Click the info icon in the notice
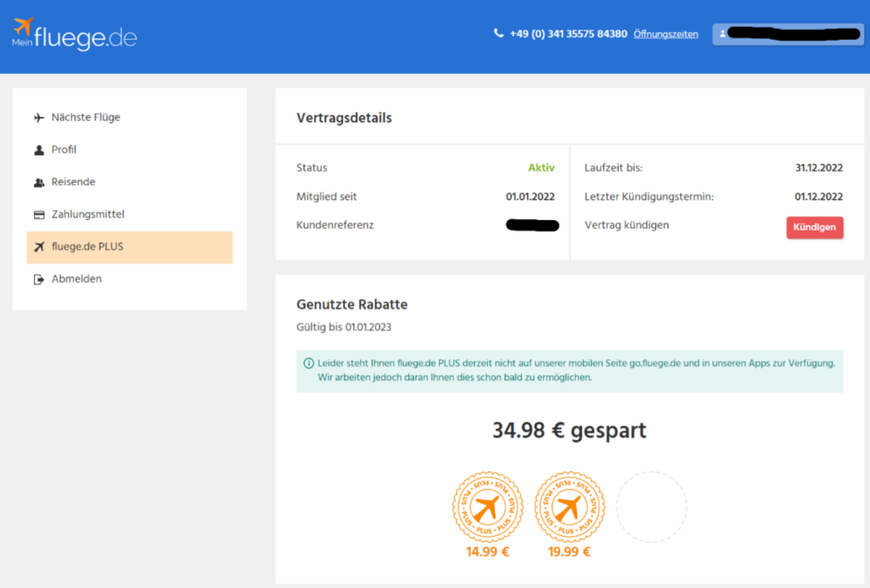This screenshot has height=588, width=870. (x=309, y=364)
